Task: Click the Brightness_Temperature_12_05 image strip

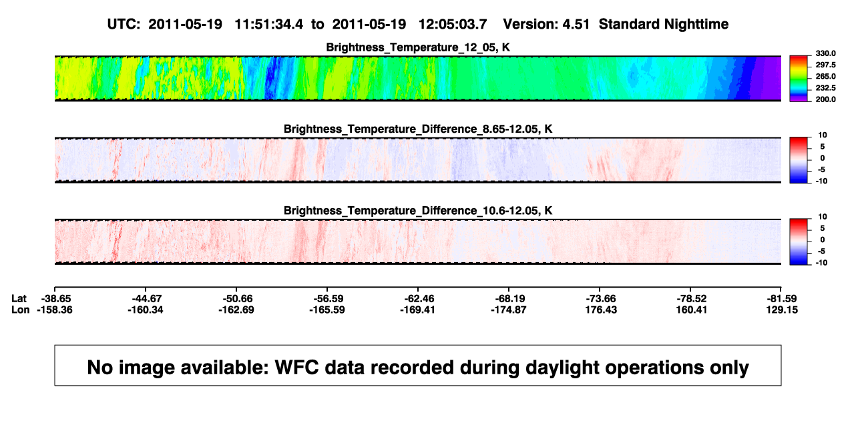Action: point(417,79)
